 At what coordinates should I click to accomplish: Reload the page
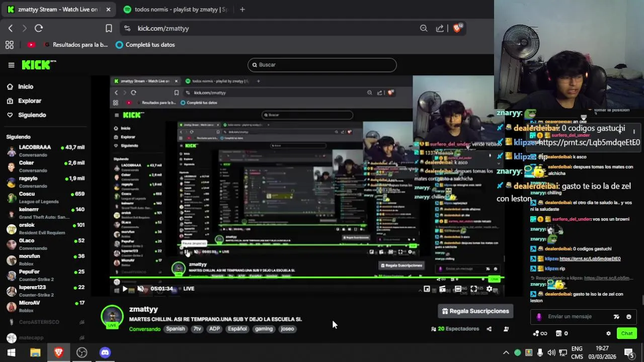click(39, 29)
